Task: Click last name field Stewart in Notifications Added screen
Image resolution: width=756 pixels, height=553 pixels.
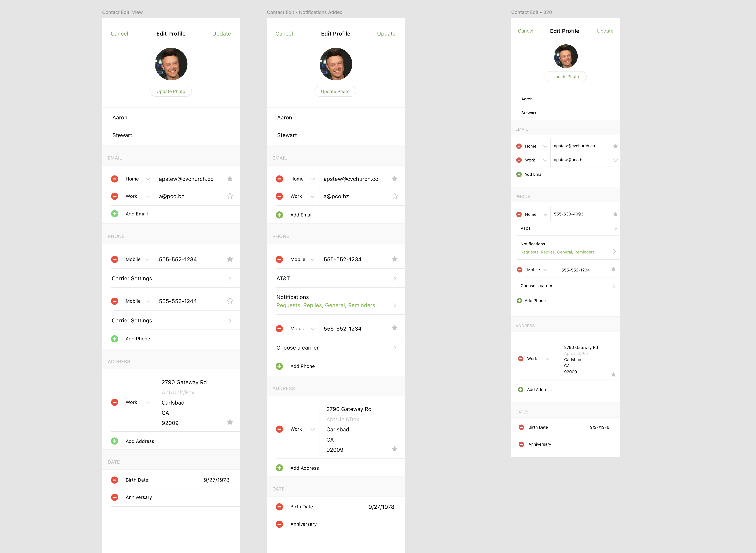Action: click(340, 135)
